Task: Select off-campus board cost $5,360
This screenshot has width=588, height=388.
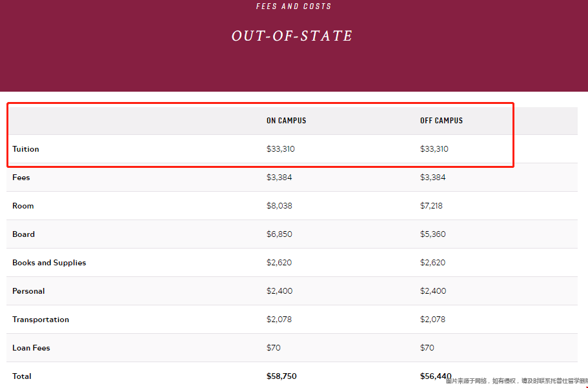Action: pyautogui.click(x=432, y=234)
